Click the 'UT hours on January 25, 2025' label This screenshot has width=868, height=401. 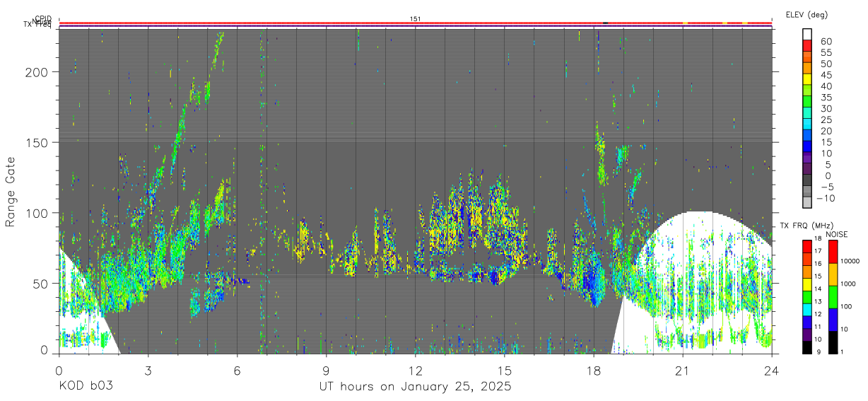point(416,387)
